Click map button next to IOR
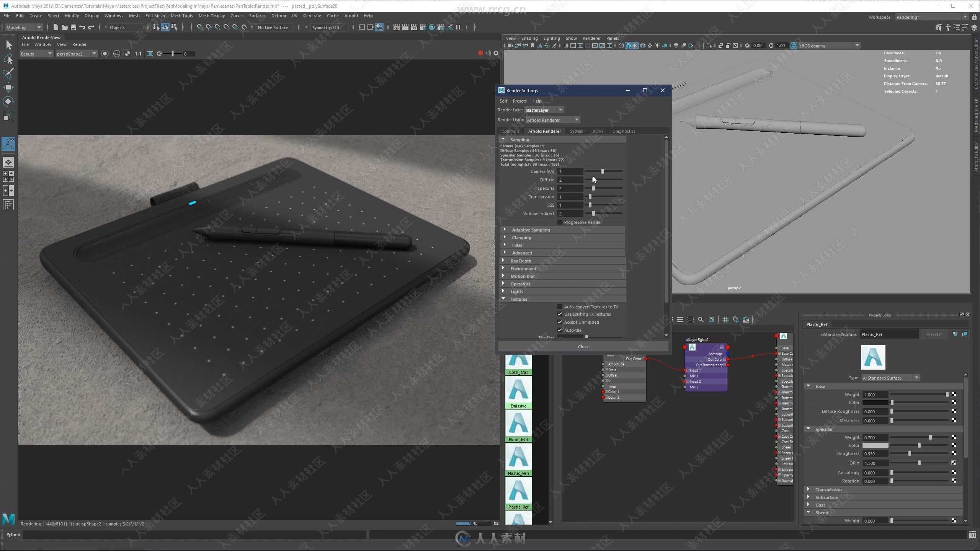 pos(954,463)
